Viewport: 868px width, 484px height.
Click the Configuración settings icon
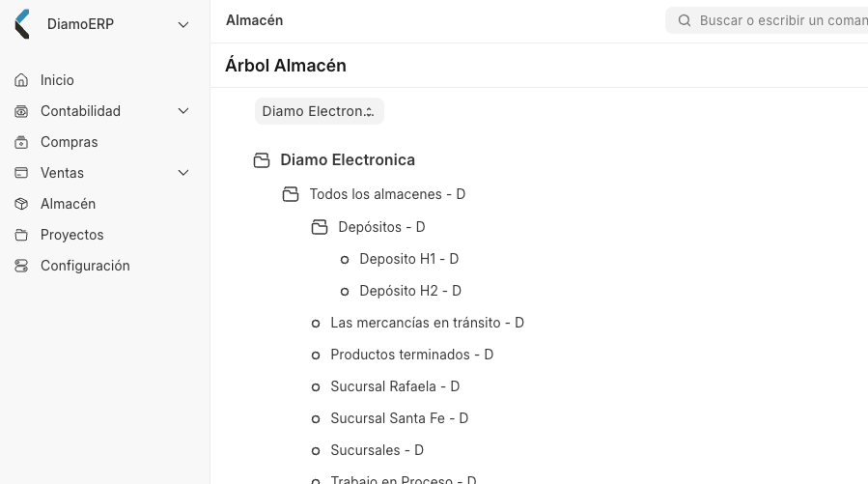point(21,266)
